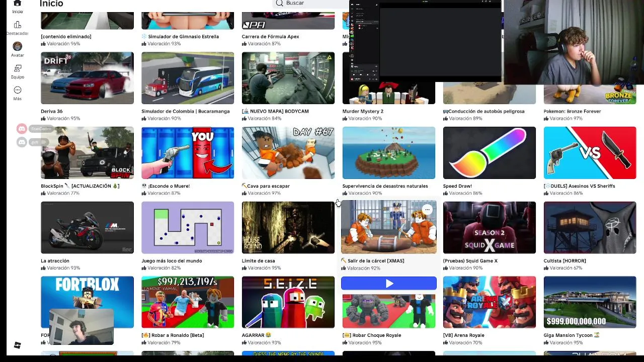Click Valoración 77% under BlockSpin
644x362 pixels.
tap(60, 193)
